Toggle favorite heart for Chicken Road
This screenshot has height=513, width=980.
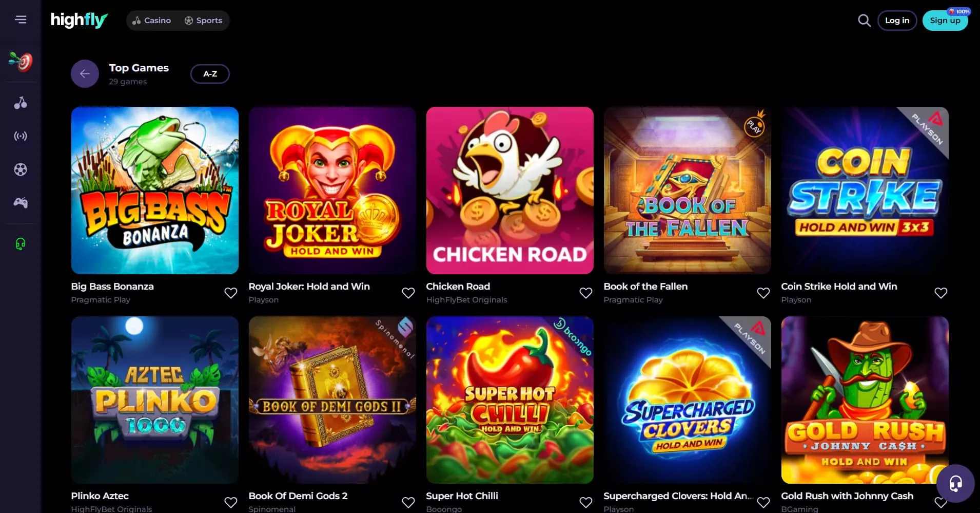coord(586,293)
